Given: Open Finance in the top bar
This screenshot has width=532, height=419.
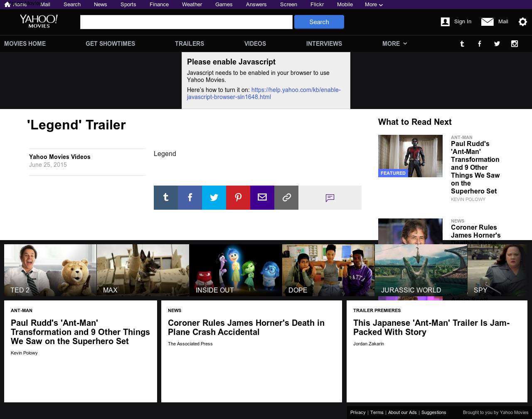Looking at the screenshot, I should tap(159, 5).
